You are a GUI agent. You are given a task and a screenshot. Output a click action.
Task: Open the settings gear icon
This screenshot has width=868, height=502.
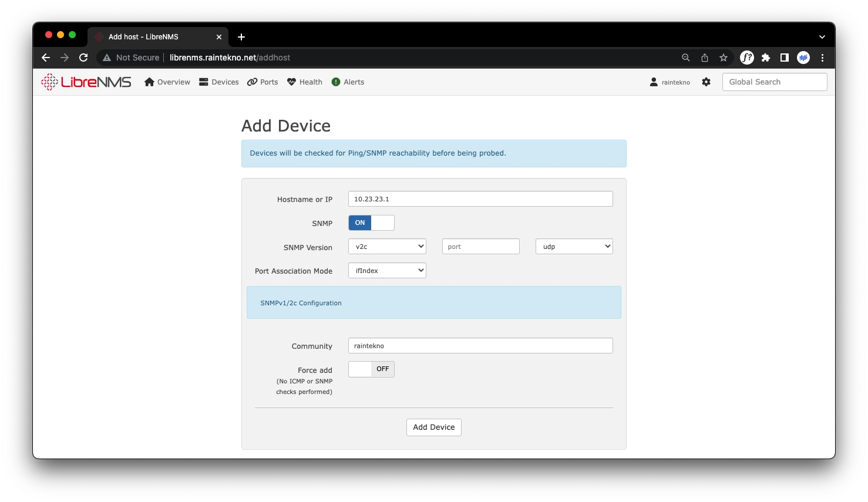pyautogui.click(x=706, y=82)
